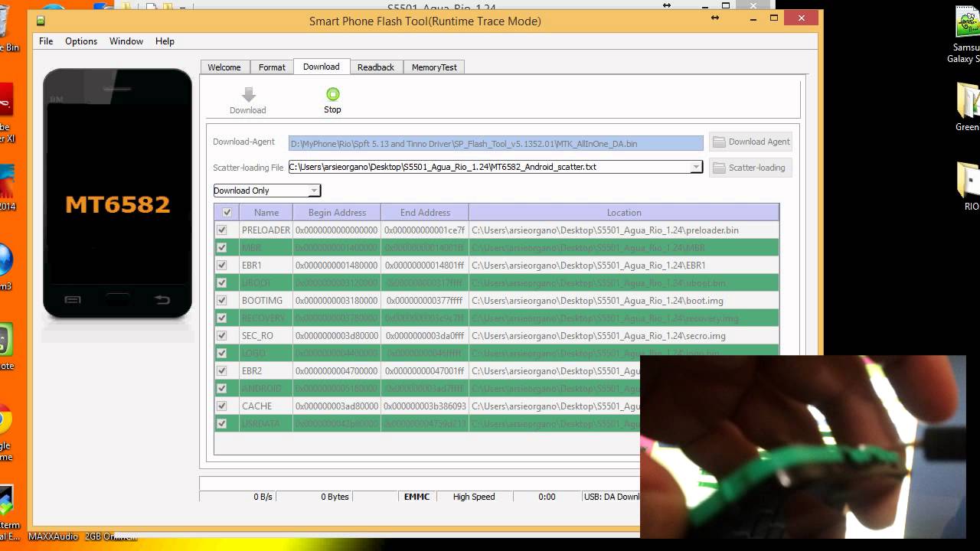Open the Samsung Galaxy desktop shortcut
980x551 pixels.
tap(969, 34)
